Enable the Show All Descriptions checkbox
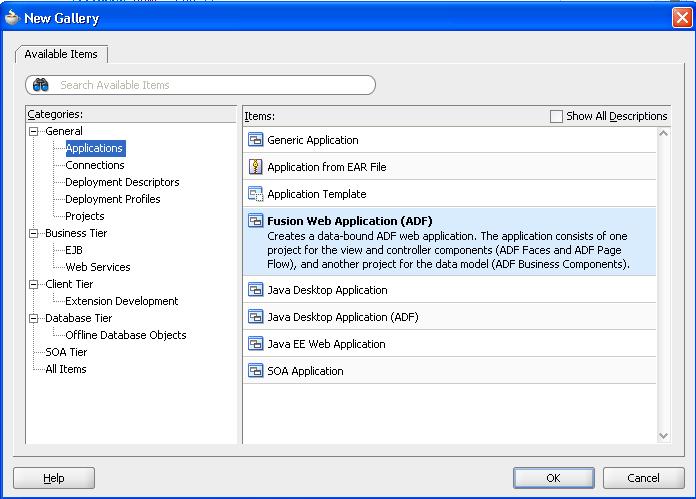The height and width of the screenshot is (499, 696). click(557, 116)
